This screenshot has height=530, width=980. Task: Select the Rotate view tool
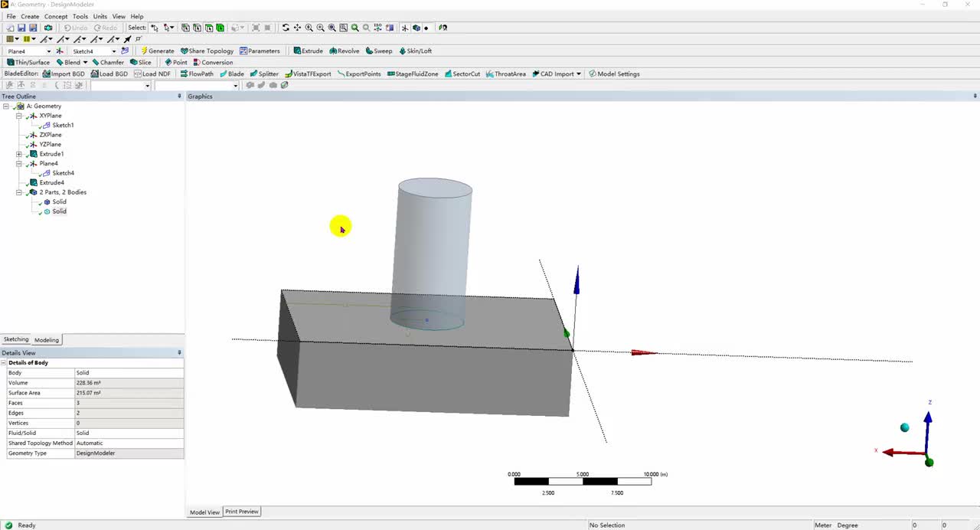pos(286,28)
